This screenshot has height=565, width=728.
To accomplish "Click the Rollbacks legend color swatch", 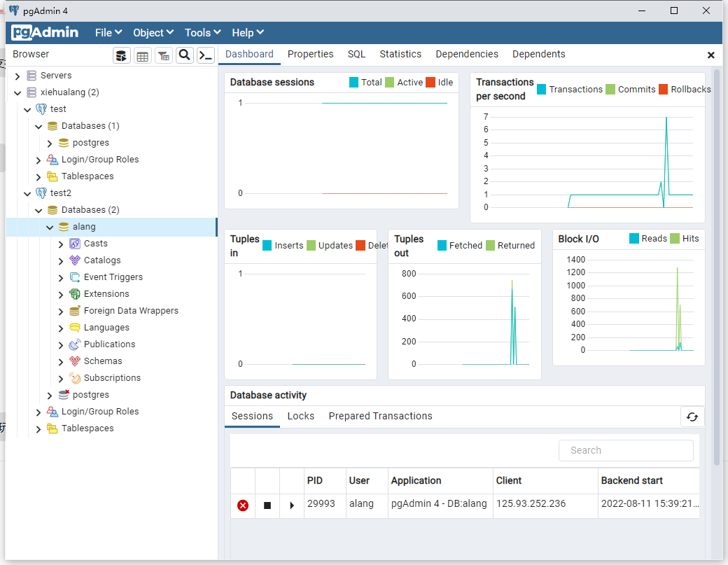I will [663, 89].
